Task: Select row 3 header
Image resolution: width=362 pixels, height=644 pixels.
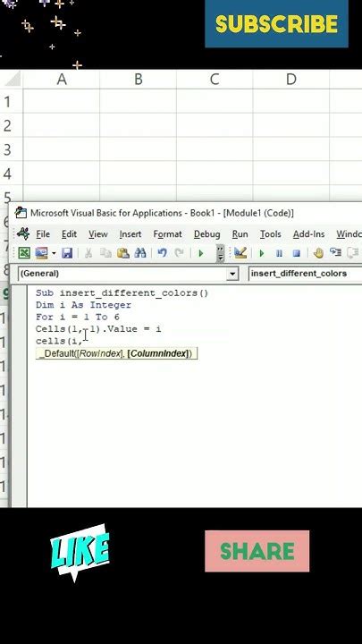Action: pyautogui.click(x=11, y=149)
